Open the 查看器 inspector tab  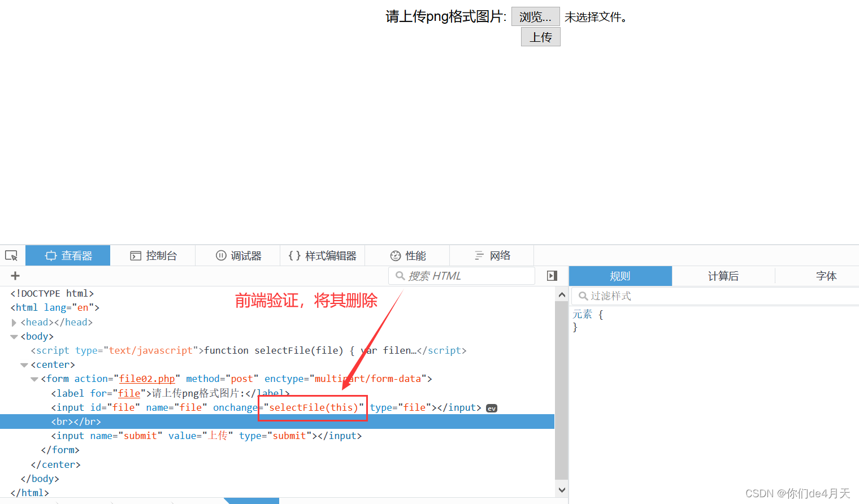pyautogui.click(x=68, y=255)
